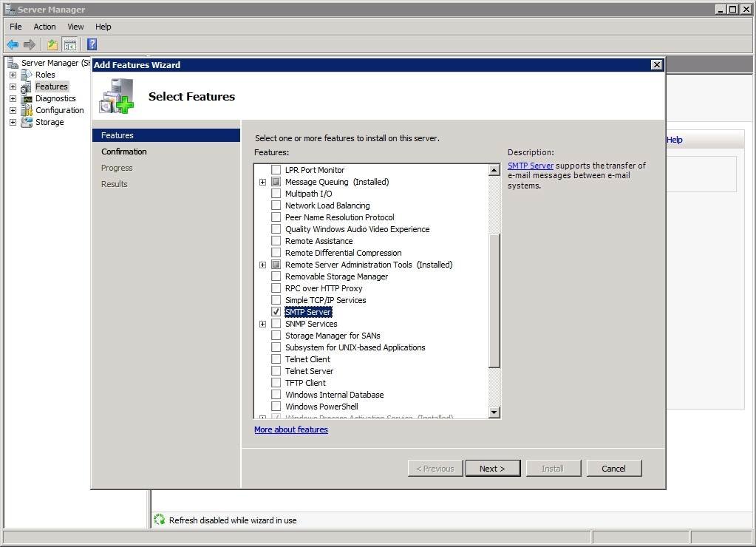The image size is (756, 547).
Task: Check the Windows PowerShell feature
Action: [x=276, y=407]
